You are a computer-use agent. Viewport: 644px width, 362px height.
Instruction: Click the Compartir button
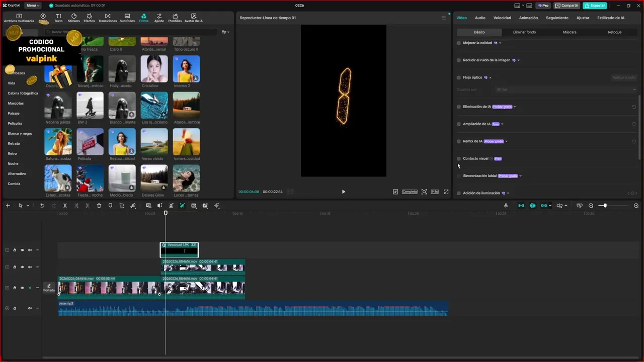tap(567, 6)
